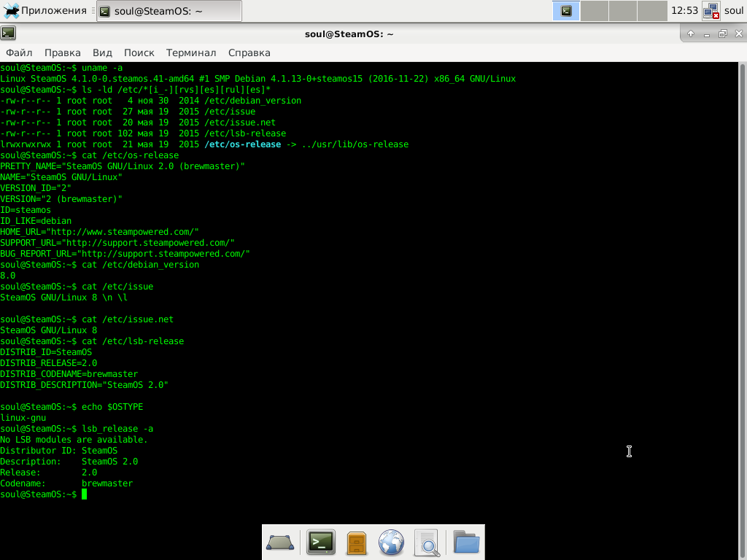Open the Файл menu
Screen dimensions: 747x560
[19, 52]
